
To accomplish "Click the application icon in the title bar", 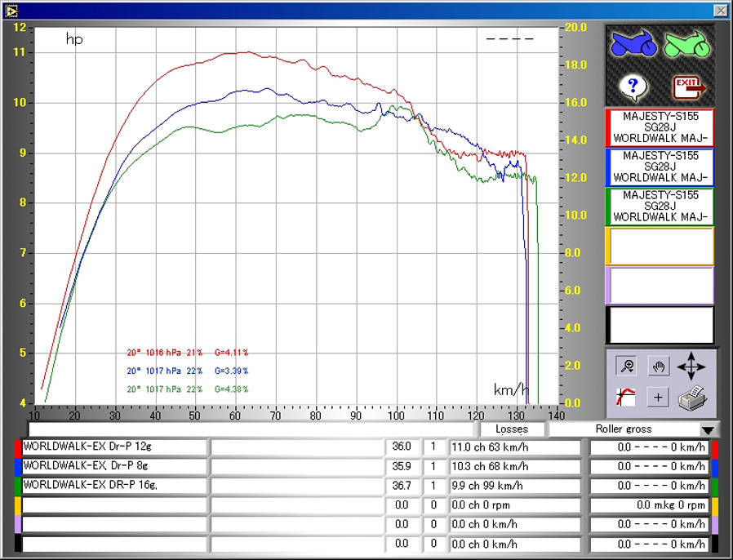I will click(11, 10).
